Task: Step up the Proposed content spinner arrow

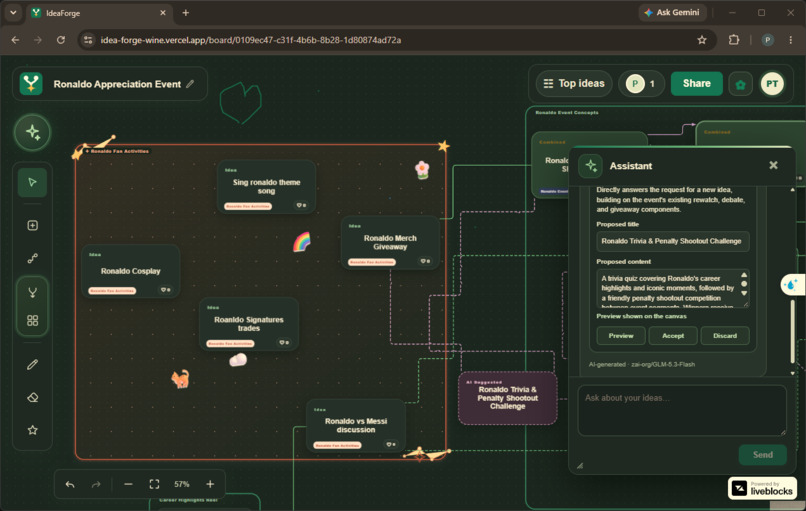Action: pyautogui.click(x=744, y=275)
